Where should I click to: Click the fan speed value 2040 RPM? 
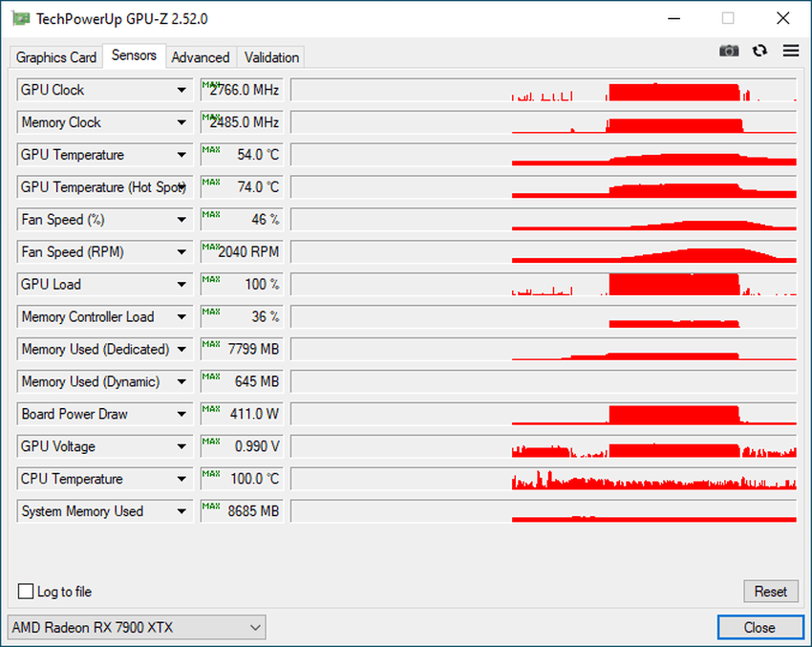[x=242, y=251]
